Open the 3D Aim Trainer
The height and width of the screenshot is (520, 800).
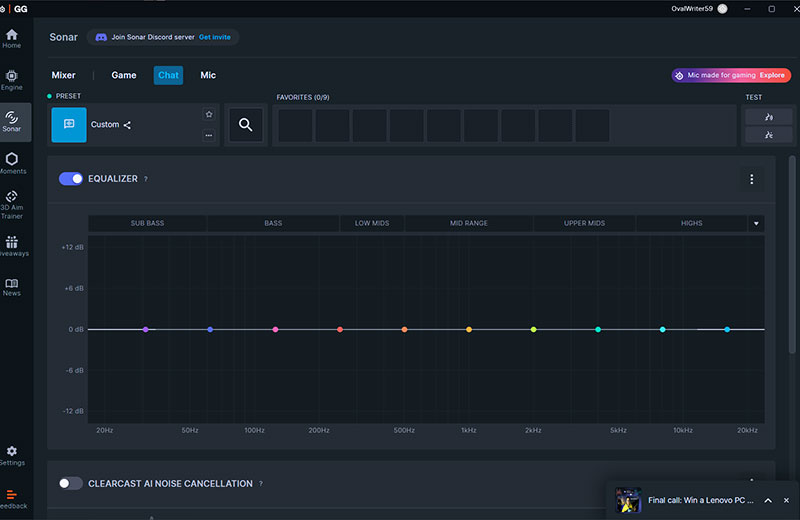coord(12,204)
